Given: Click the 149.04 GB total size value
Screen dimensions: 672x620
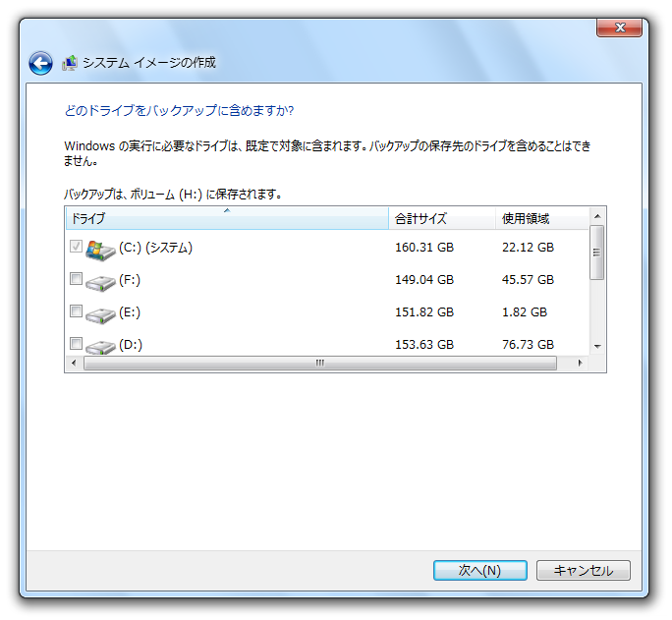Looking at the screenshot, I should point(424,280).
